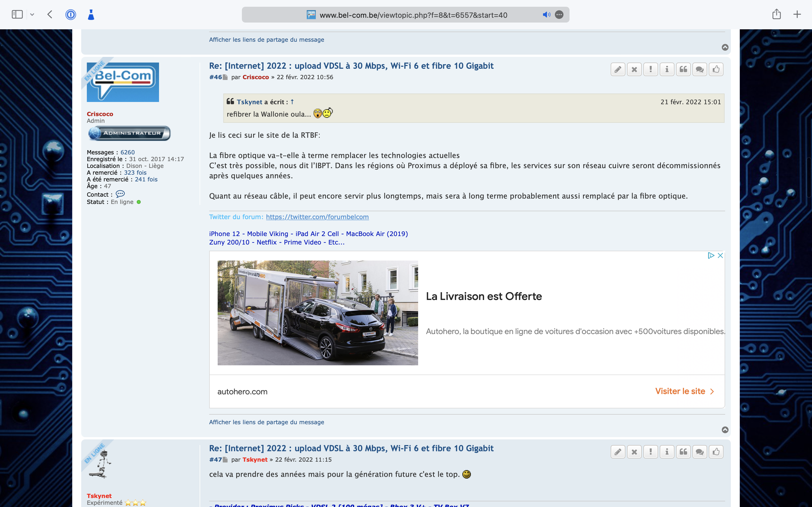Mute tab audio with the speaker icon
Image resolution: width=812 pixels, height=507 pixels.
[546, 15]
